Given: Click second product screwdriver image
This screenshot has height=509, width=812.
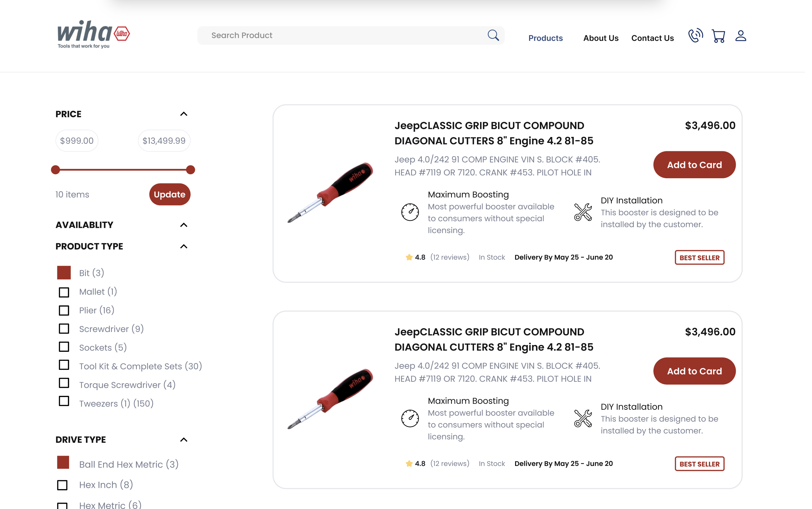Looking at the screenshot, I should click(x=330, y=399).
